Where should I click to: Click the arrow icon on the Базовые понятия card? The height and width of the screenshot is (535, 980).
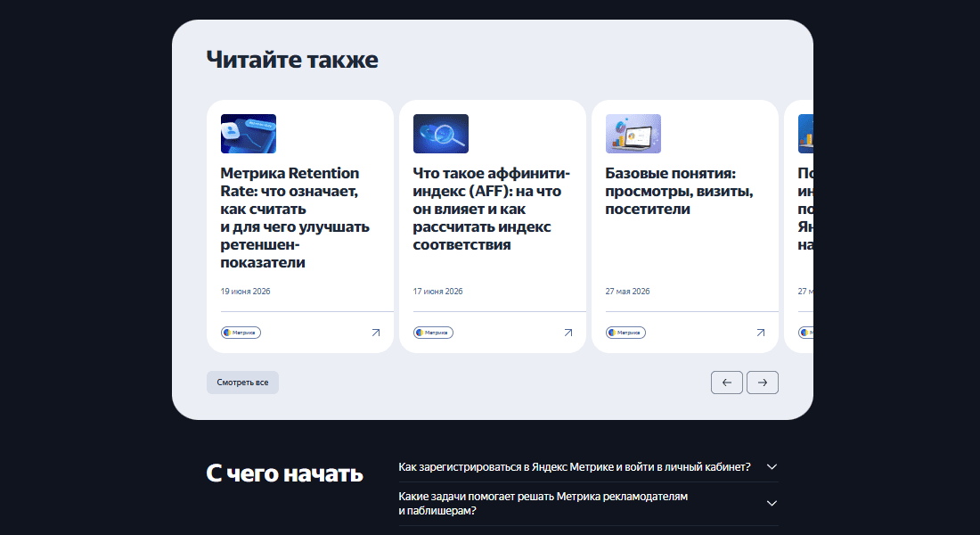pyautogui.click(x=761, y=333)
